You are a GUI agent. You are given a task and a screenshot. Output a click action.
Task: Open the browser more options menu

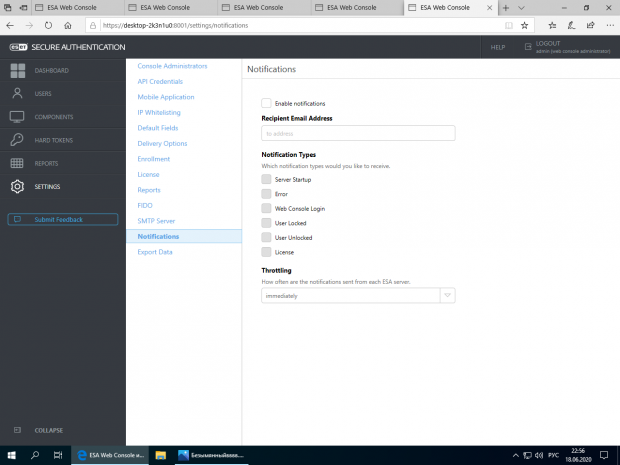pyautogui.click(x=610, y=26)
